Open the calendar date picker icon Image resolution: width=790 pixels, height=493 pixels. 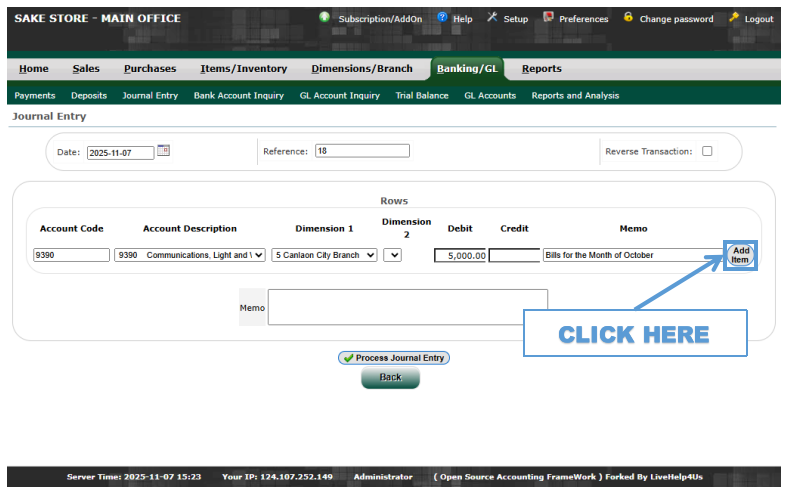[x=164, y=151]
